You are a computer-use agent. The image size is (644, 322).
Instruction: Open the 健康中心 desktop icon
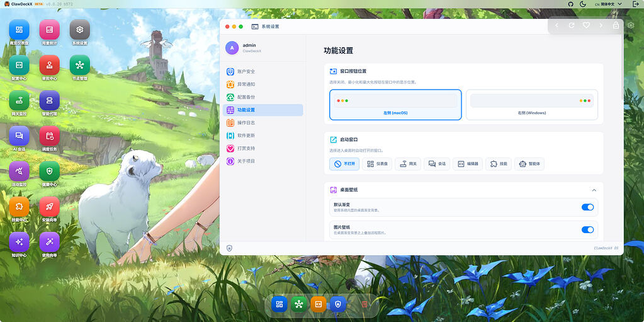pos(49,171)
